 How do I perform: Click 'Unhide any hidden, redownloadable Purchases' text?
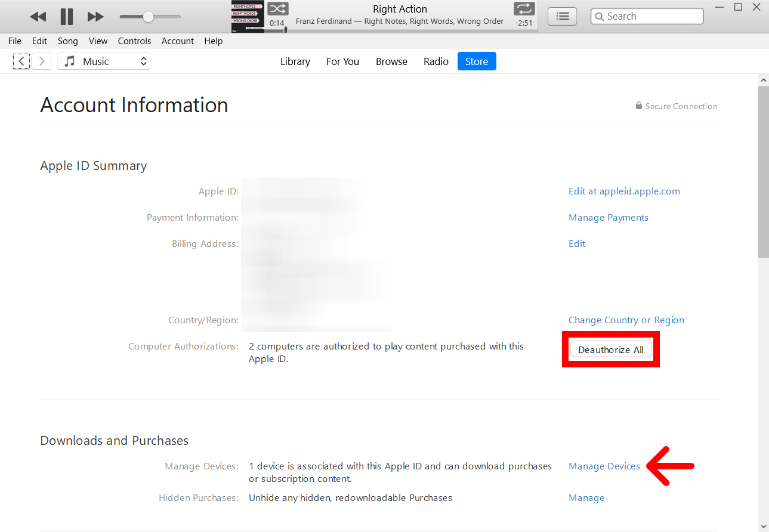[x=350, y=498]
